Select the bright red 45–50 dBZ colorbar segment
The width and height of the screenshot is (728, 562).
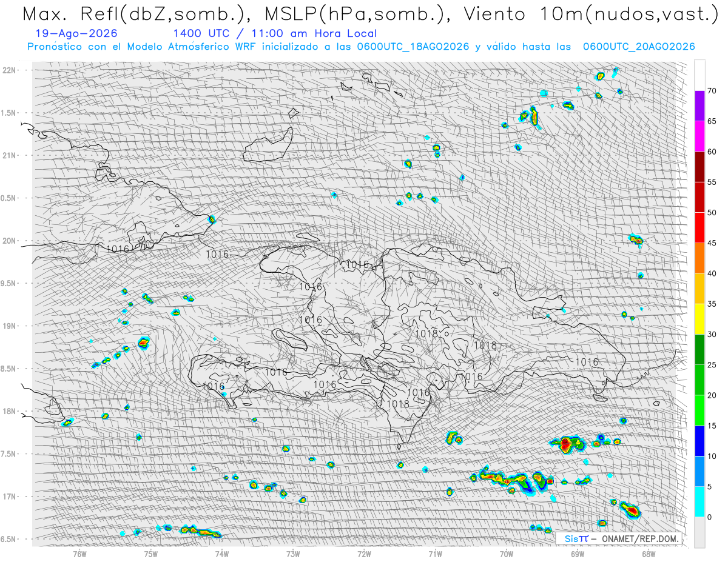point(699,228)
